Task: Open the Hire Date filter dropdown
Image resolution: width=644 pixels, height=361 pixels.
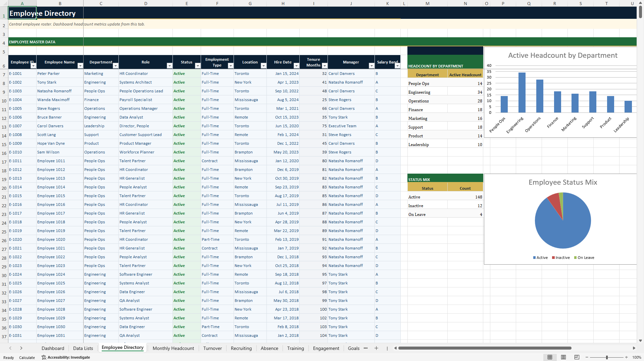Action: (296, 66)
